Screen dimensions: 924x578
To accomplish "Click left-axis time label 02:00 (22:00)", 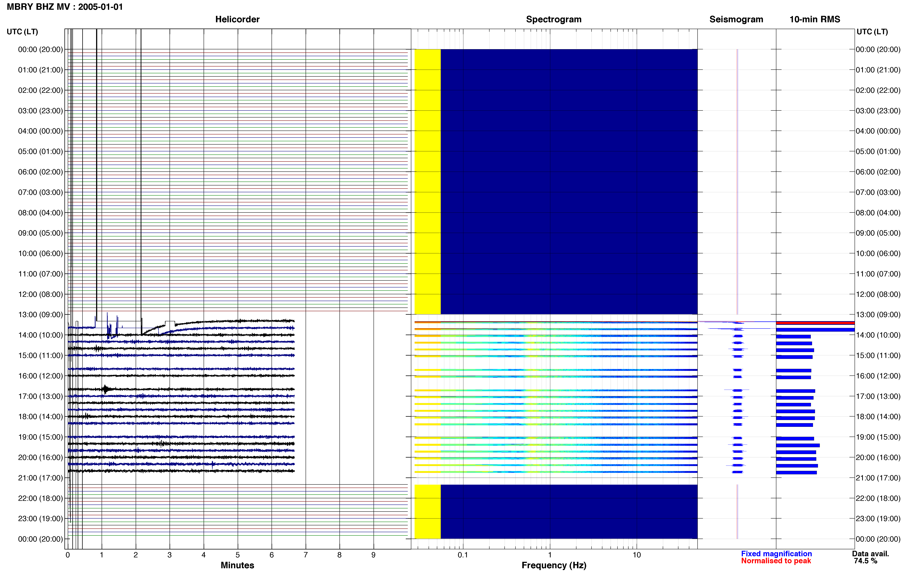I will [x=41, y=90].
